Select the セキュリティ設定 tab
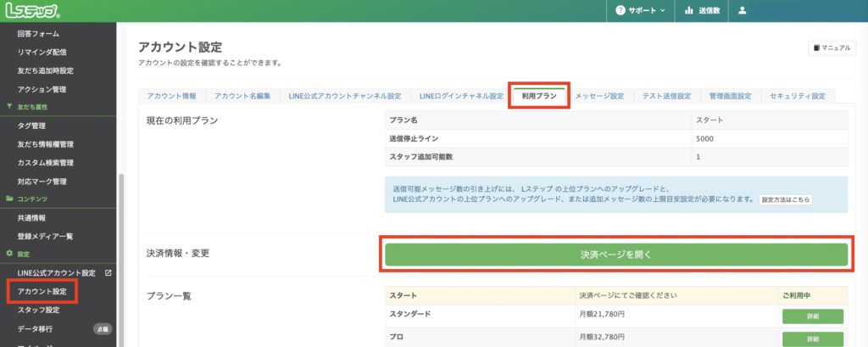This screenshot has width=868, height=347. 797,96
